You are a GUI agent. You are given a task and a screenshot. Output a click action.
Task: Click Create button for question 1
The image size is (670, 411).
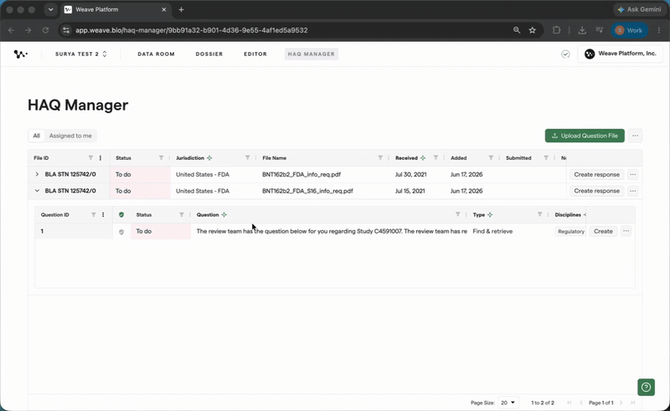point(603,231)
